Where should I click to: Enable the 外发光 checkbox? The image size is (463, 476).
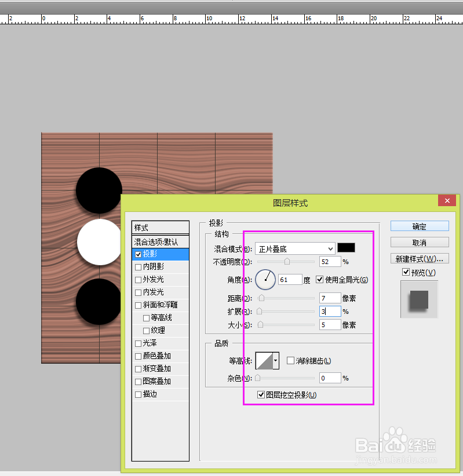pyautogui.click(x=138, y=280)
